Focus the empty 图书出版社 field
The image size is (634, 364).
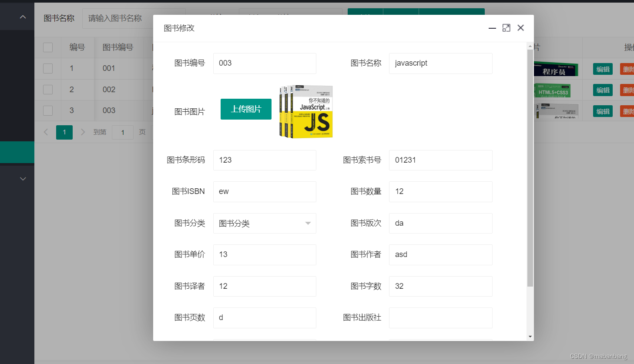440,317
